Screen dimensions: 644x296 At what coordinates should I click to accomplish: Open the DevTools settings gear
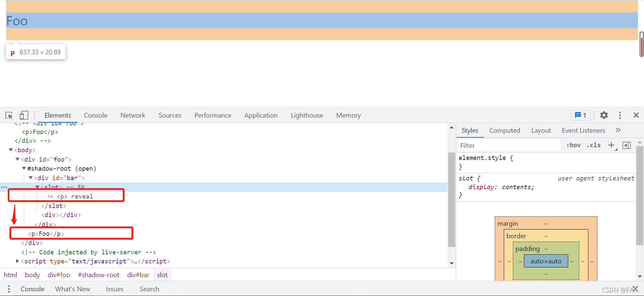point(604,115)
